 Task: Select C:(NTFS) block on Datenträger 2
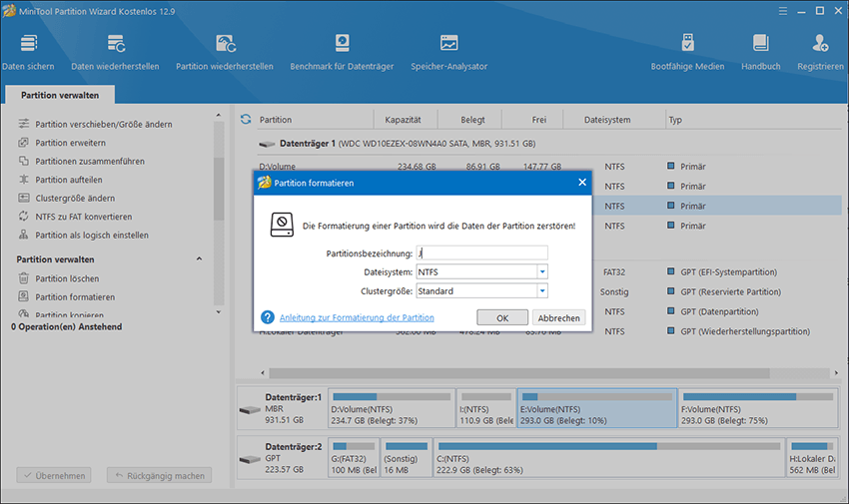[609, 457]
